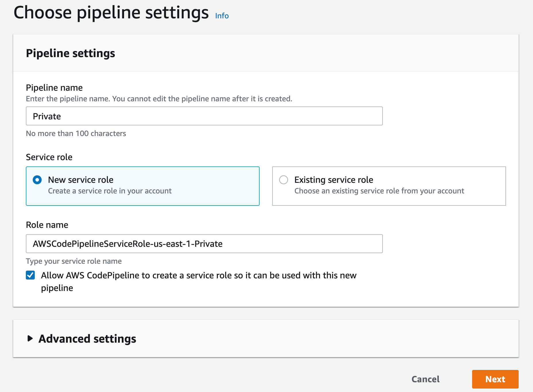Viewport: 533px width, 392px height.
Task: Click the New service role card
Action: (143, 186)
